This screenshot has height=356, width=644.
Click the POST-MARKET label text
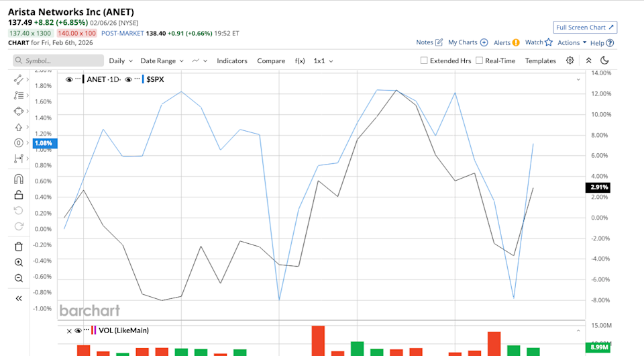tap(122, 34)
